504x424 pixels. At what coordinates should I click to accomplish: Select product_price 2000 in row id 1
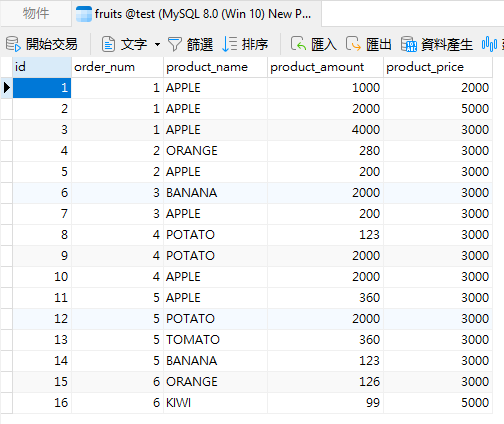(438, 88)
